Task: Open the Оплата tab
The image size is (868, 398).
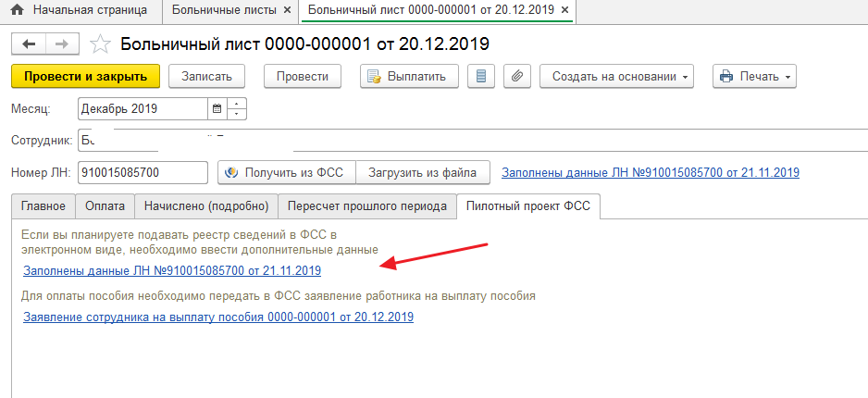Action: coord(105,205)
